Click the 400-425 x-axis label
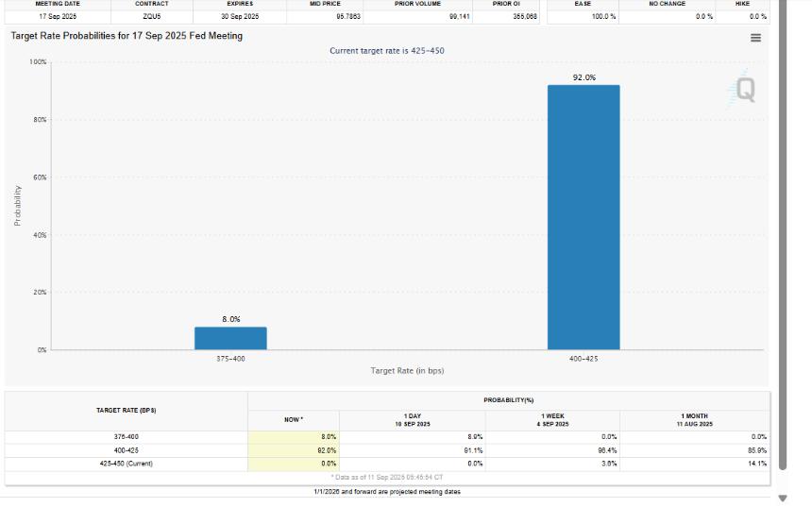Viewport: 812px width, 507px height. coord(584,359)
